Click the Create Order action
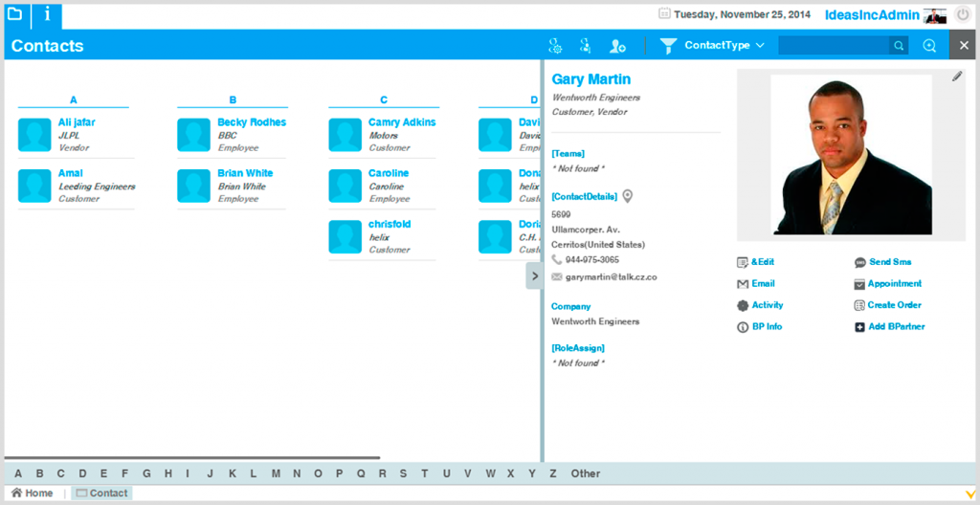 [x=887, y=305]
